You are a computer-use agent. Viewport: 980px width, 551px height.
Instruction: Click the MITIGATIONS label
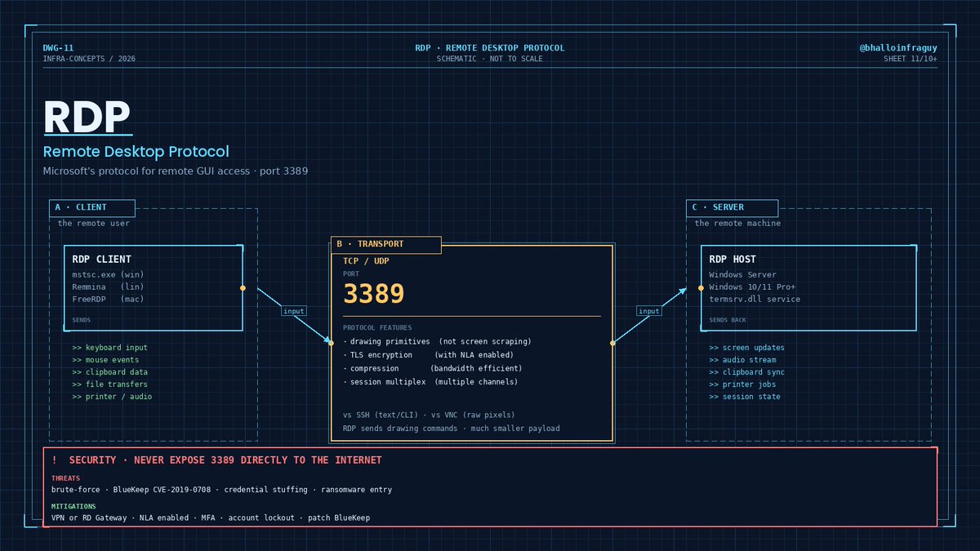[x=73, y=506]
